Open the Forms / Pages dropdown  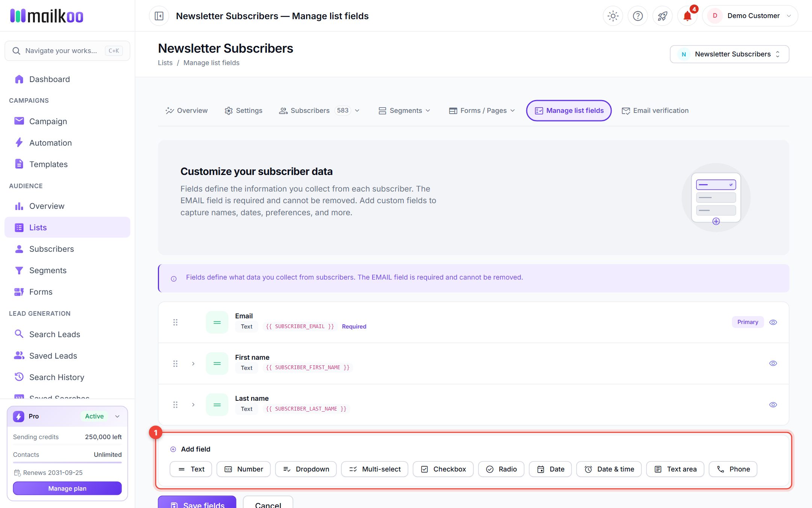(x=482, y=111)
